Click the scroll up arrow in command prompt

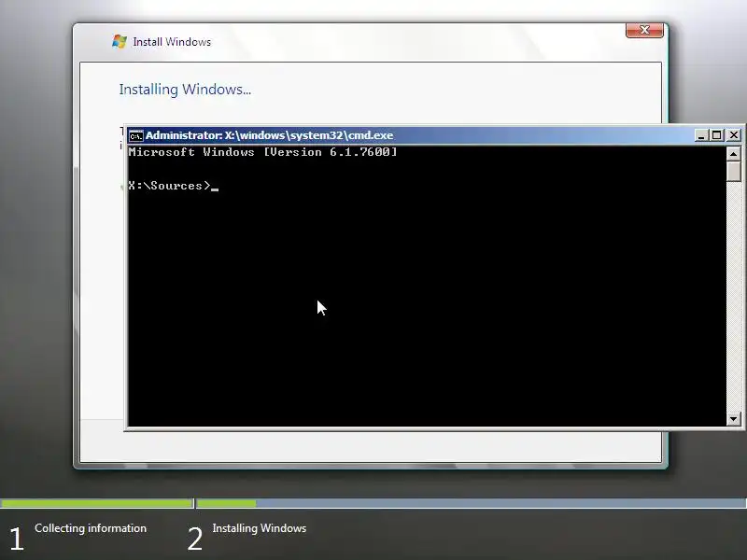tap(733, 154)
